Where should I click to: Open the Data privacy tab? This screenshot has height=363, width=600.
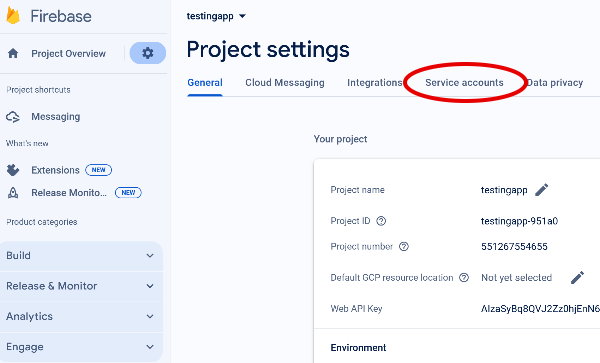point(554,83)
